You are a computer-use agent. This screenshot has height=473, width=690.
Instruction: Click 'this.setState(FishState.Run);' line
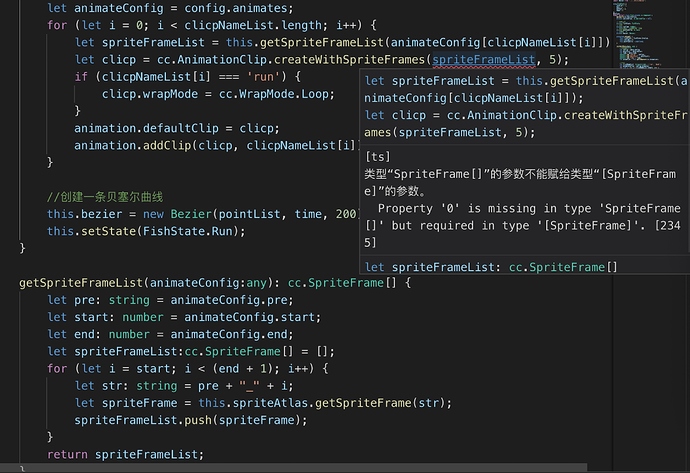click(146, 231)
